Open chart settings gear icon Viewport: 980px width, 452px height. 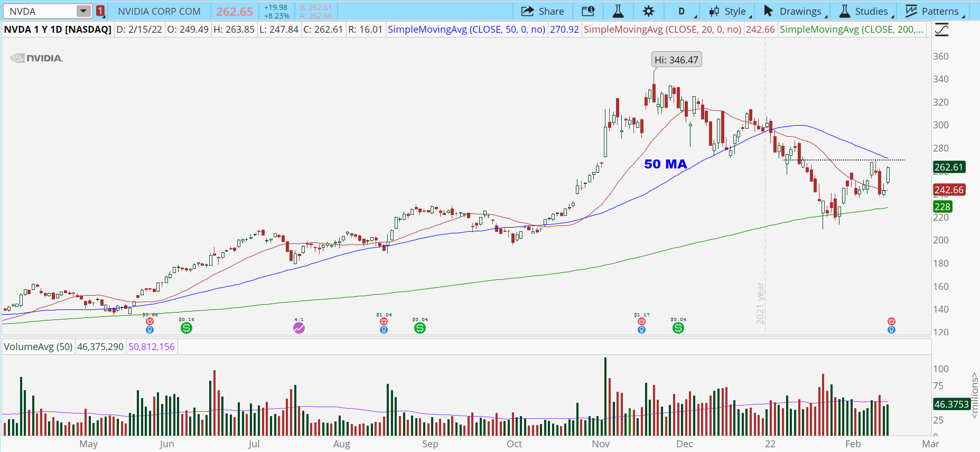coord(649,11)
